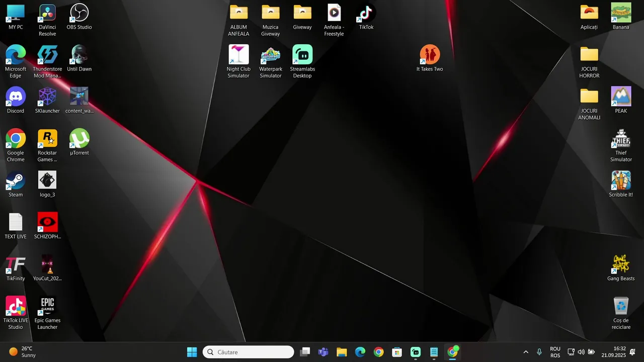Viewport: 644px width, 362px height.
Task: Open Task View on the taskbar
Action: click(305, 352)
